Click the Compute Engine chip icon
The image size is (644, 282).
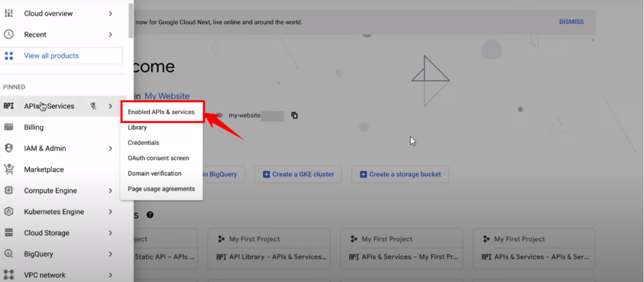[x=9, y=191]
